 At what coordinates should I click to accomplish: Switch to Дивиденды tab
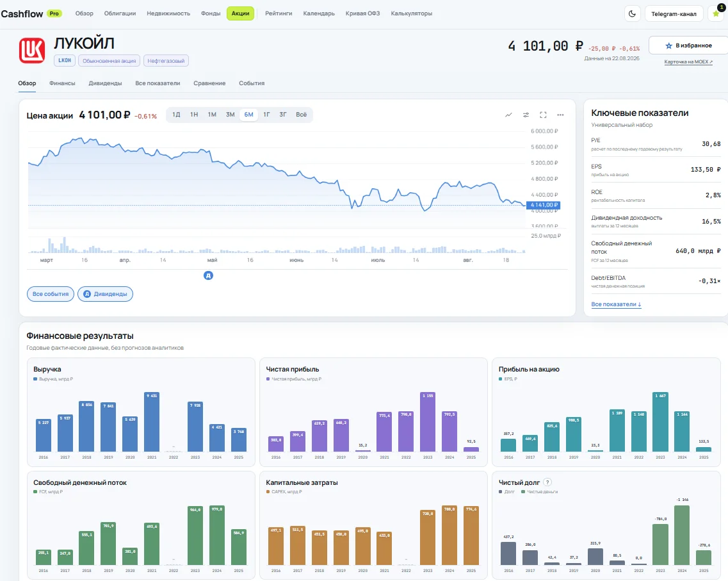106,83
